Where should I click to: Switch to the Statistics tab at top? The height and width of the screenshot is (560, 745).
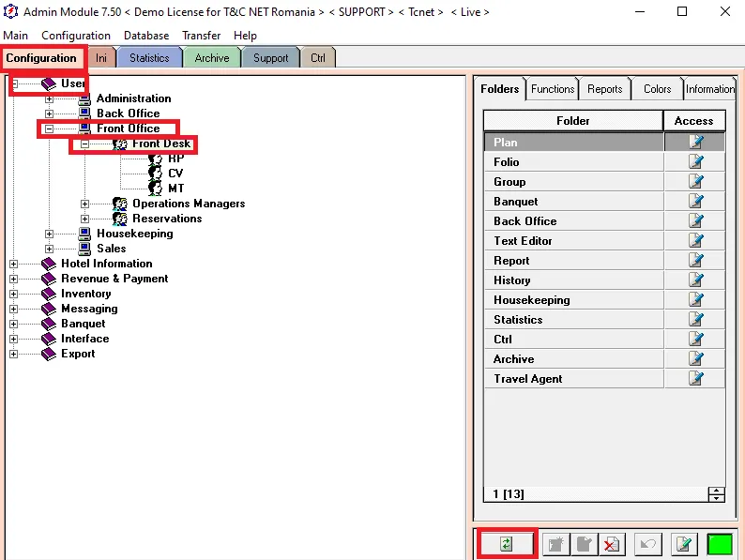(x=149, y=58)
